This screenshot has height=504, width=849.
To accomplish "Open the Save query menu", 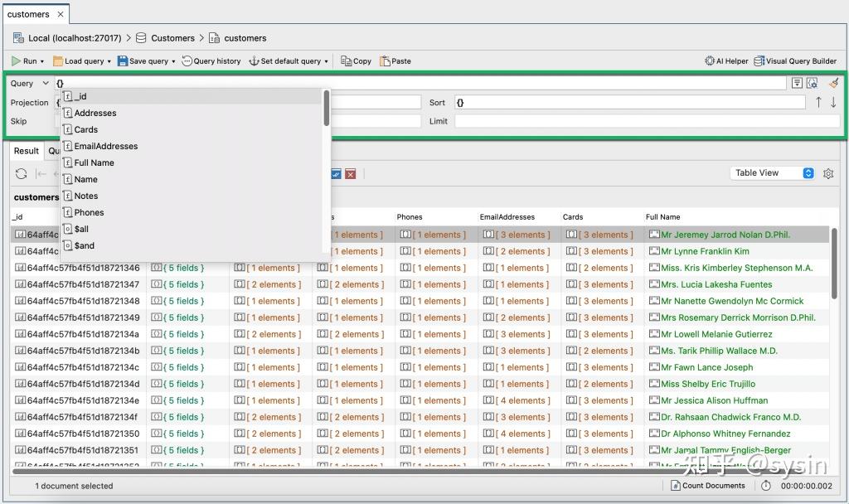I will pyautogui.click(x=146, y=61).
